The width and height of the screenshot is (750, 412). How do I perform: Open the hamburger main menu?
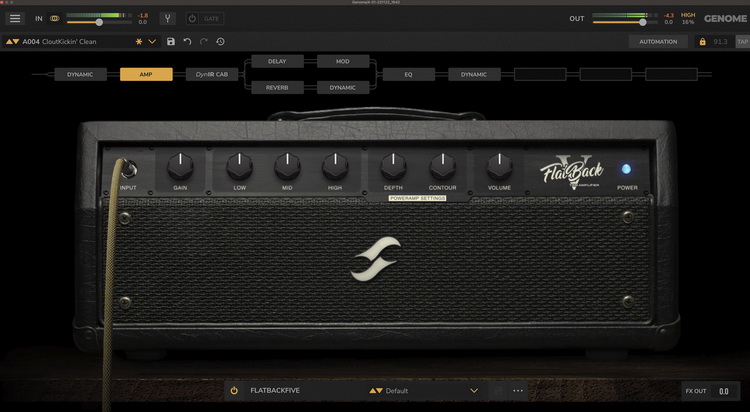pos(15,19)
